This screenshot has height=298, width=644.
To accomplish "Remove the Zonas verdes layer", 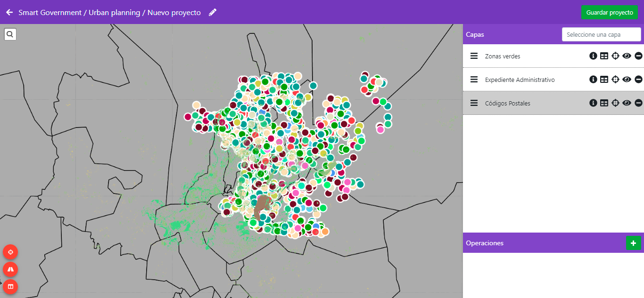I will coord(638,56).
